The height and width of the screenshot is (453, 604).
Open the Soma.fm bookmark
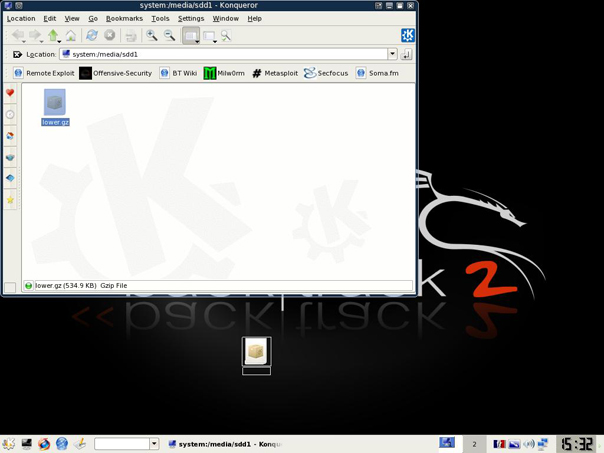point(377,73)
